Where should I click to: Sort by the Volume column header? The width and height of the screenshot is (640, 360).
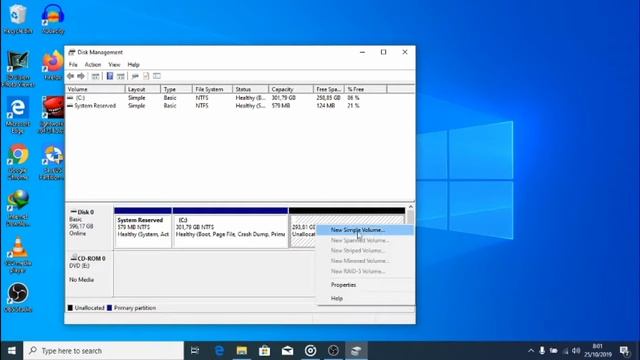[x=95, y=89]
